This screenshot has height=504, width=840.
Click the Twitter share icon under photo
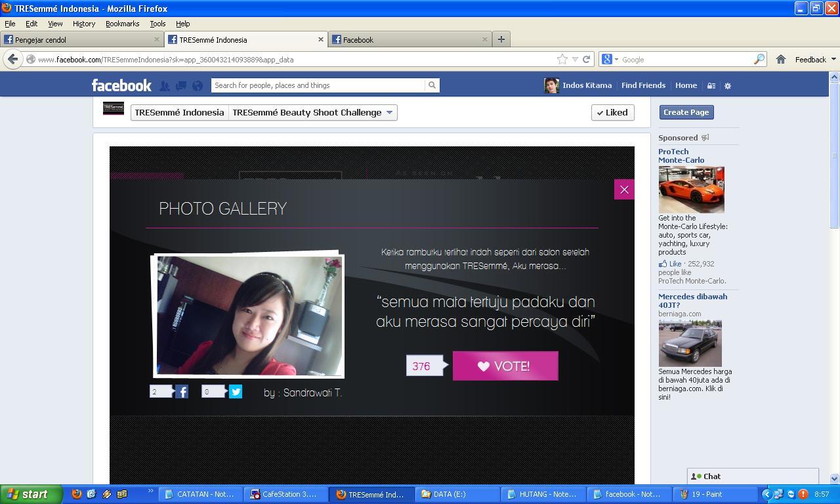click(x=236, y=392)
